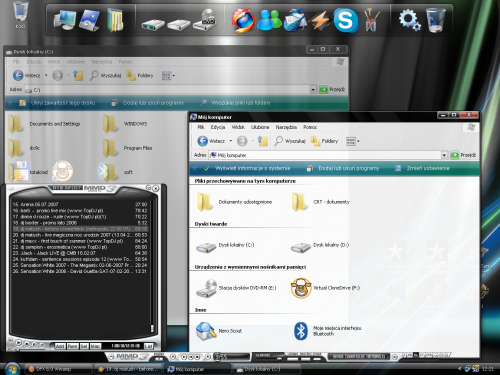Click Misc button in the Winamp playlist
Screen dimensions: 500x375
point(95,346)
